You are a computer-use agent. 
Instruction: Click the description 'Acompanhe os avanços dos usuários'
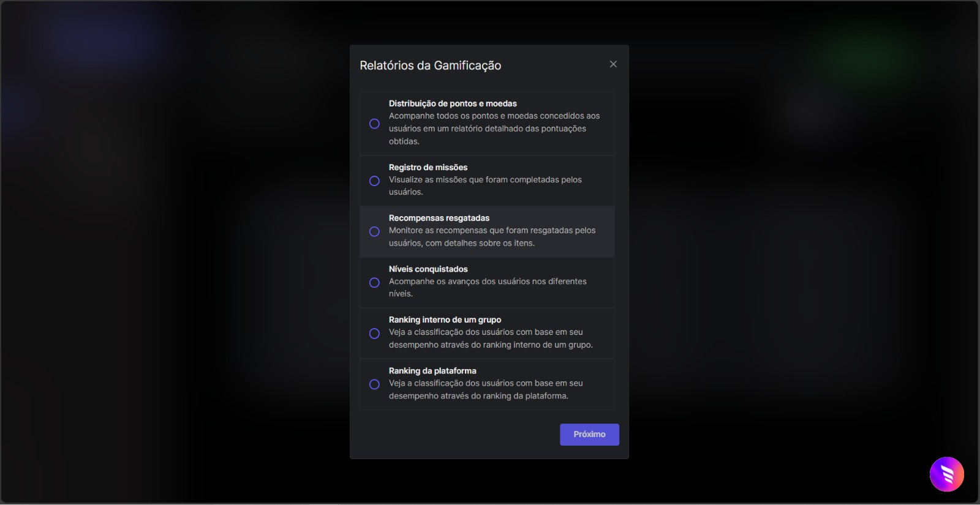488,287
